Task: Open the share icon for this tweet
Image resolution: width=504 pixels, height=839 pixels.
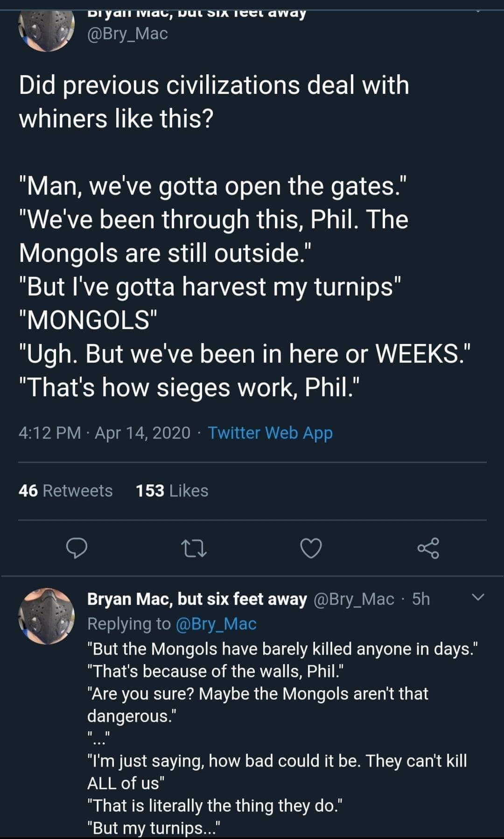Action: pos(428,548)
